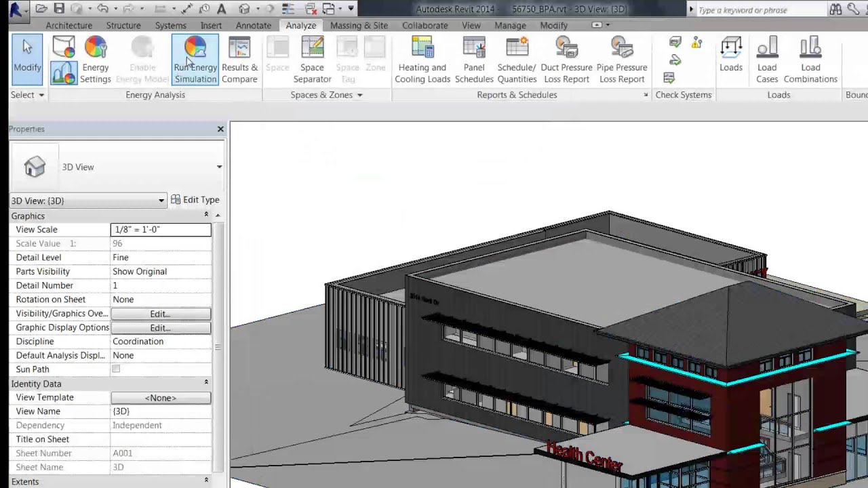Screen dimensions: 868x488
Task: Open the Load Combinations tool
Action: click(810, 59)
